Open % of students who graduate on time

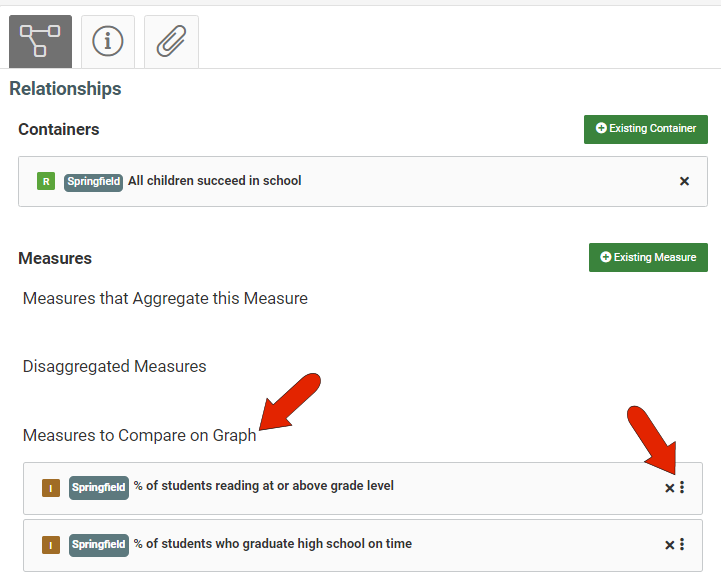(273, 544)
